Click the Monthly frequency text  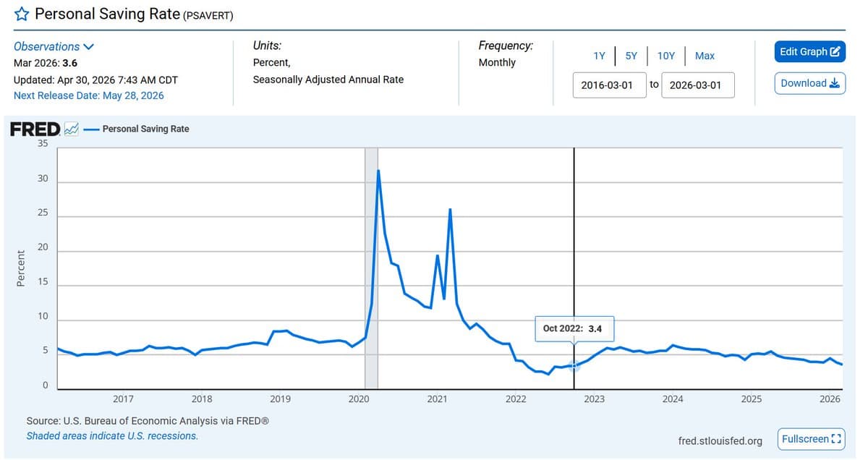(x=497, y=63)
